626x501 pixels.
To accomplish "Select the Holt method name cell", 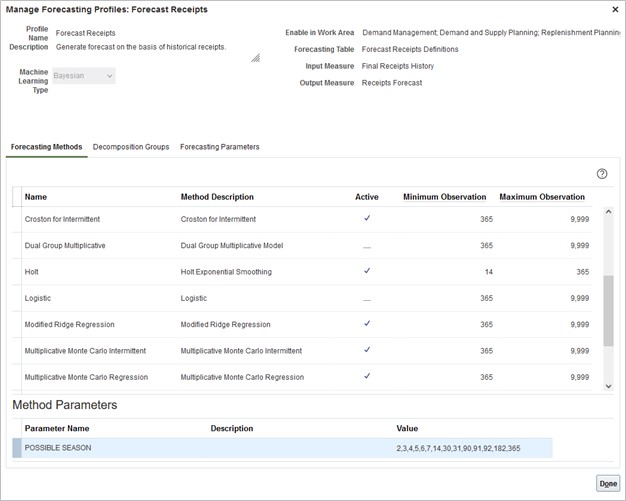I will 32,272.
